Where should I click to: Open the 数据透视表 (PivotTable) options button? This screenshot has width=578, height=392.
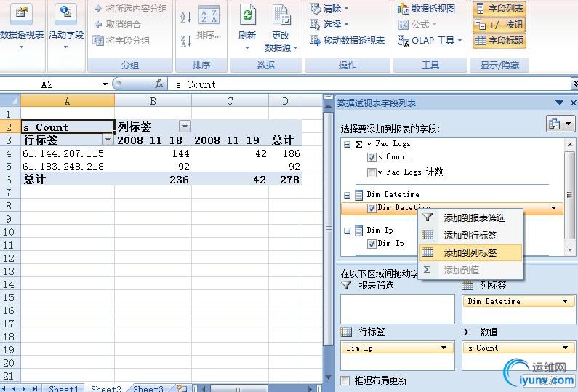coord(21,25)
